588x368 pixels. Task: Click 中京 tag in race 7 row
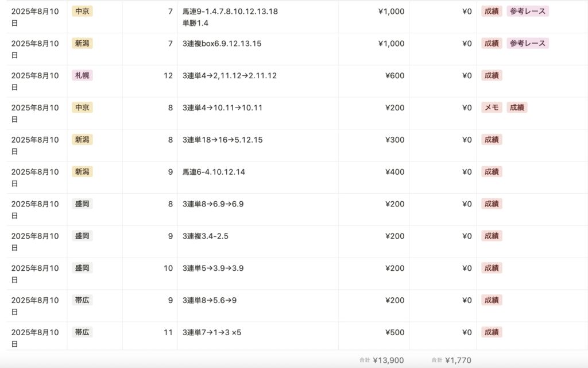click(82, 11)
